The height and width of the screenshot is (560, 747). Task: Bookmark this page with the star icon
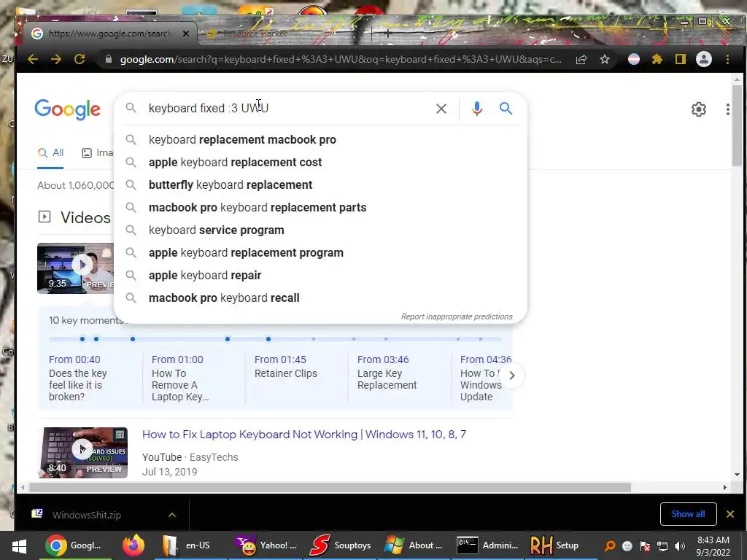pyautogui.click(x=605, y=60)
